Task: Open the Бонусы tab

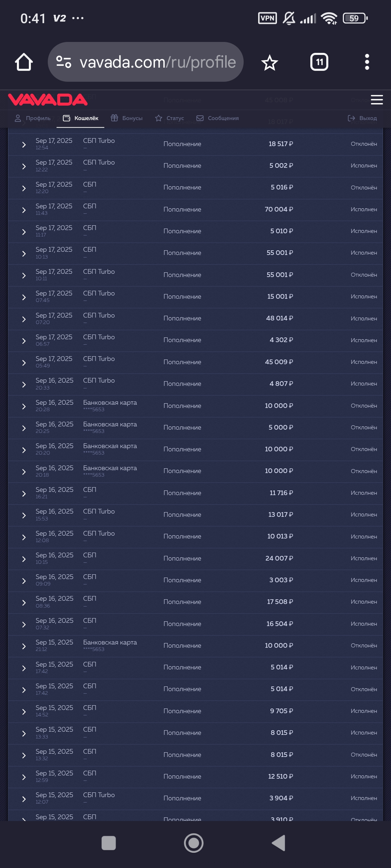Action: click(x=127, y=118)
